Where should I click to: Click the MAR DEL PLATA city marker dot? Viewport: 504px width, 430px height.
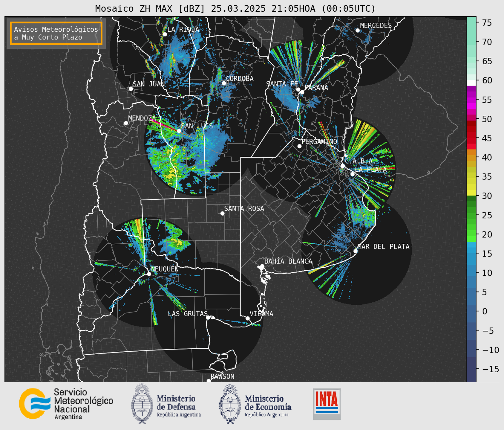point(356,251)
